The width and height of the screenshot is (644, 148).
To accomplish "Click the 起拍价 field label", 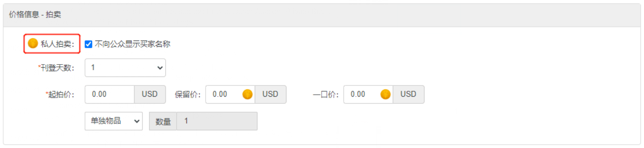I will (x=60, y=95).
